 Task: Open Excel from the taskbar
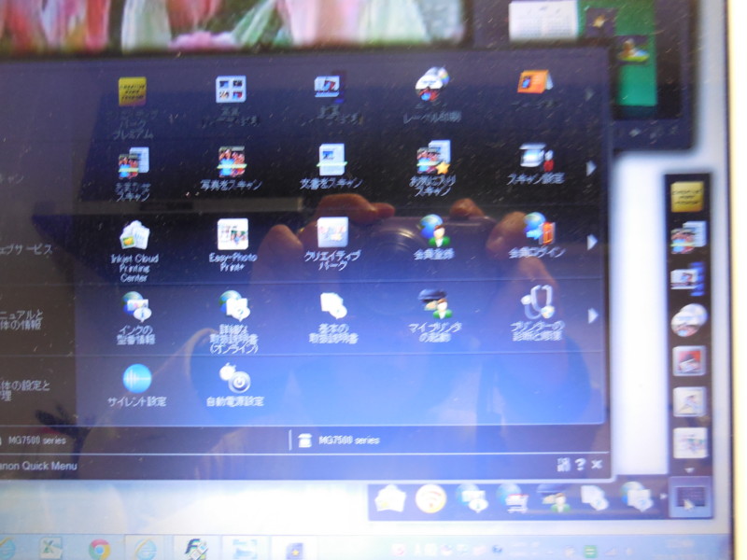pyautogui.click(x=51, y=548)
